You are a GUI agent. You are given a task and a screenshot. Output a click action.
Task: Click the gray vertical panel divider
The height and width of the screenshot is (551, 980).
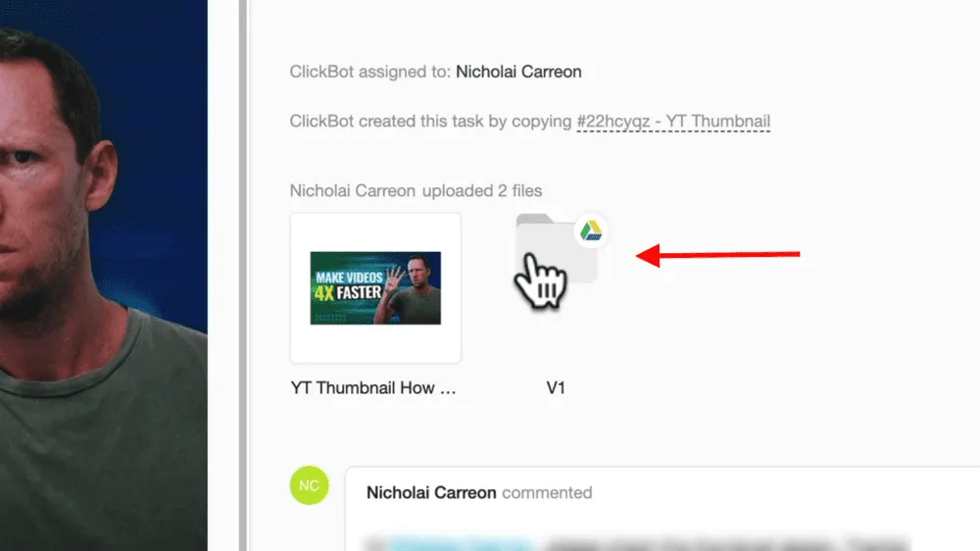tap(242, 275)
